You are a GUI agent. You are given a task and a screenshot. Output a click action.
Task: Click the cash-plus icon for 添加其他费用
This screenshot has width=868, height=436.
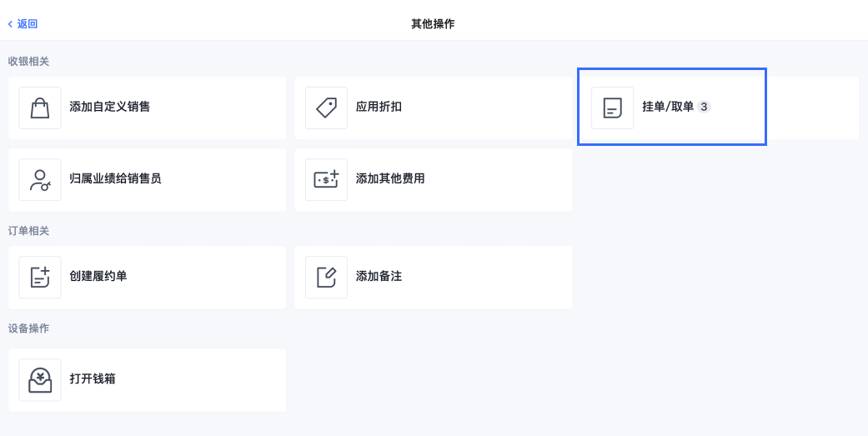[x=327, y=178]
